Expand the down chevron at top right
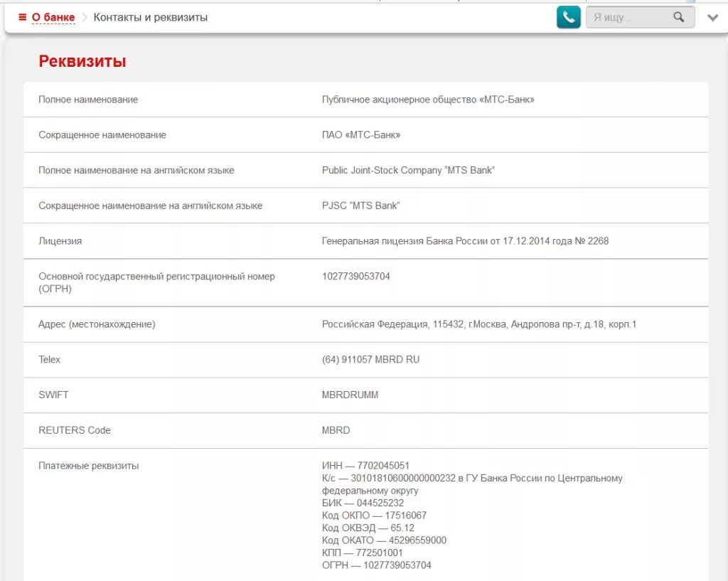The height and width of the screenshot is (581, 728). pyautogui.click(x=712, y=18)
